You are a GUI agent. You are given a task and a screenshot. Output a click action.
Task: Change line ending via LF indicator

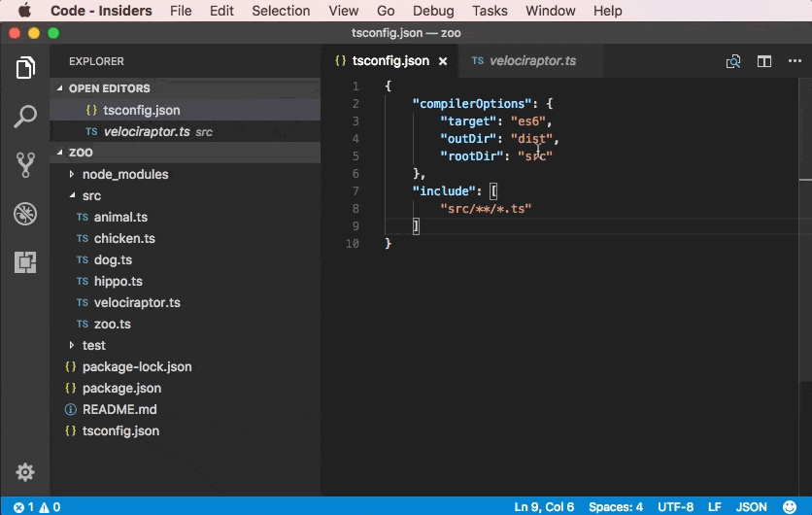715,506
